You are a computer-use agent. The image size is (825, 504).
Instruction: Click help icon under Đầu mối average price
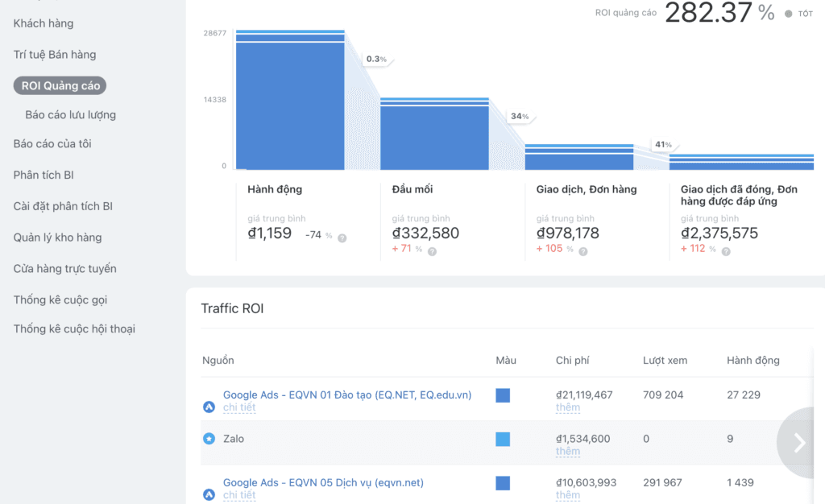pos(432,251)
